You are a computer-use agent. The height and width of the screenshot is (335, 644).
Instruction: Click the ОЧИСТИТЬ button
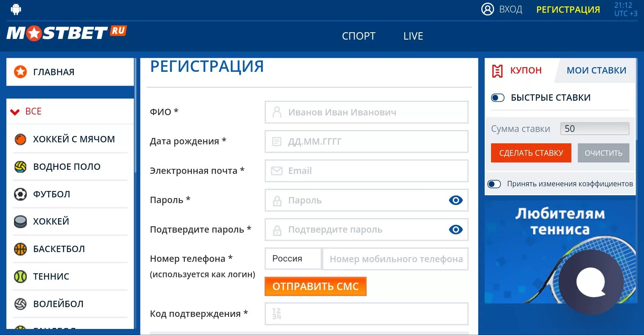click(x=603, y=153)
